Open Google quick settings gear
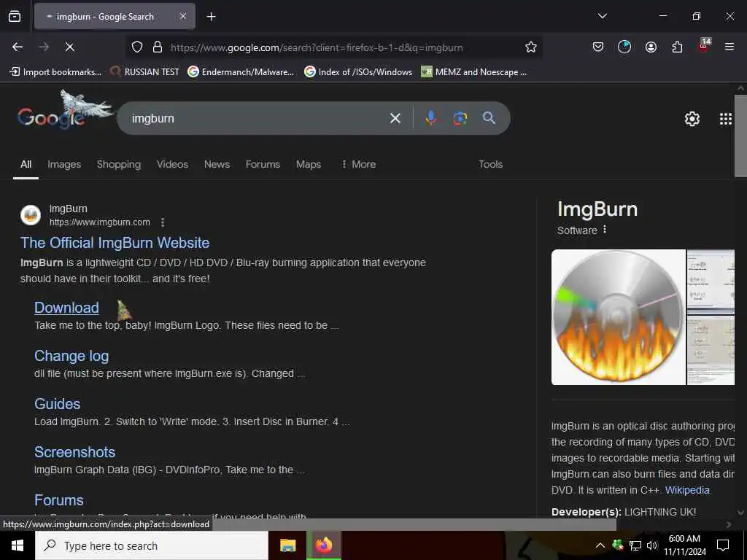 (692, 119)
